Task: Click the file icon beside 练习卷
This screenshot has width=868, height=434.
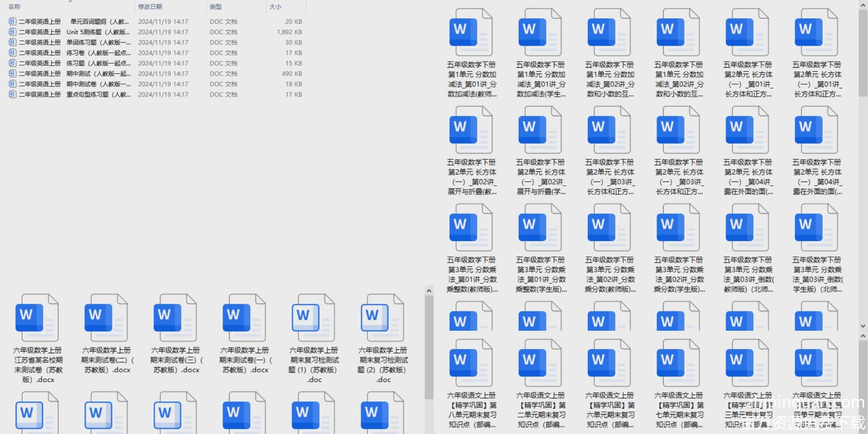Action: click(x=13, y=53)
